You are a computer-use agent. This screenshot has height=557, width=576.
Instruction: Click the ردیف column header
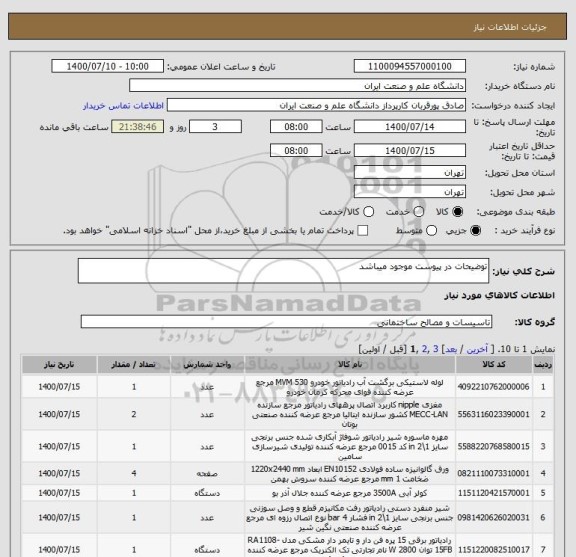click(x=543, y=364)
